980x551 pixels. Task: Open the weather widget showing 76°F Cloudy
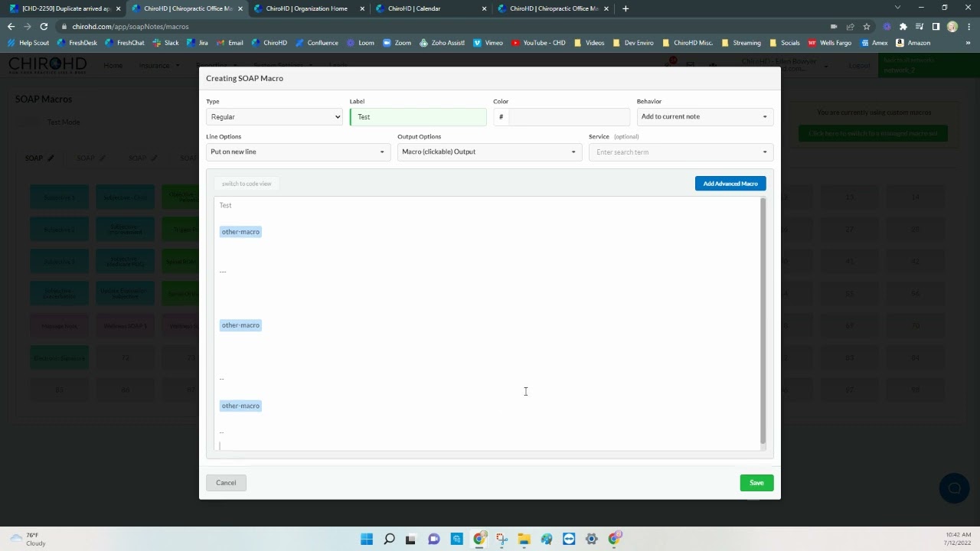point(28,539)
